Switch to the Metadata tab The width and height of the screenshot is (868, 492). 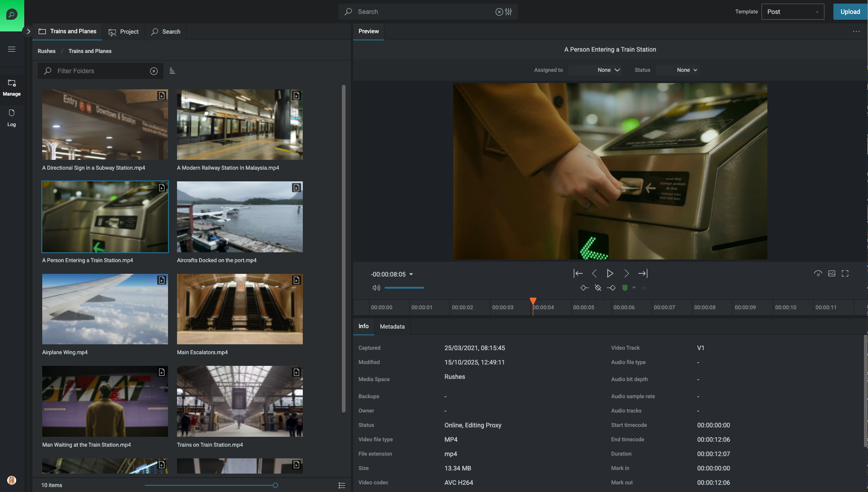[x=392, y=327]
